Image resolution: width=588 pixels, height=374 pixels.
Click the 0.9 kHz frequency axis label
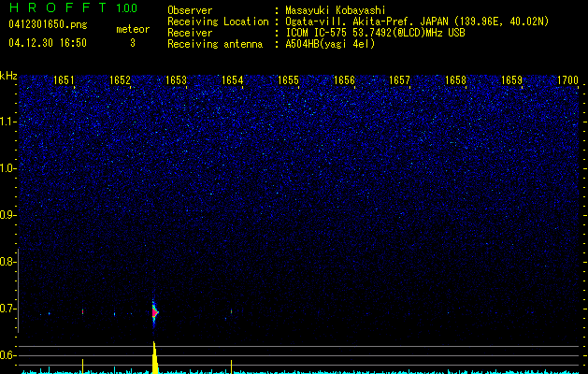7,215
